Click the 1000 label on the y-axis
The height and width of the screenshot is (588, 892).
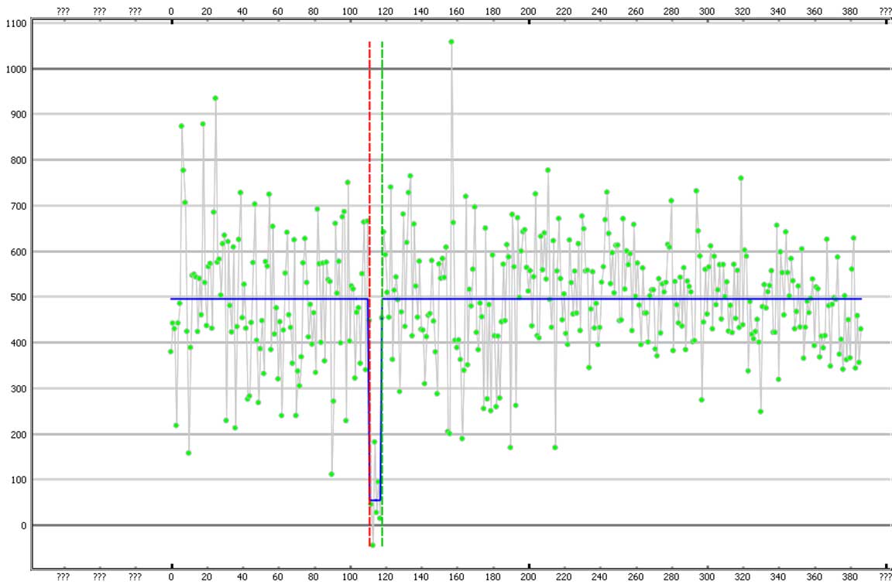pyautogui.click(x=16, y=70)
